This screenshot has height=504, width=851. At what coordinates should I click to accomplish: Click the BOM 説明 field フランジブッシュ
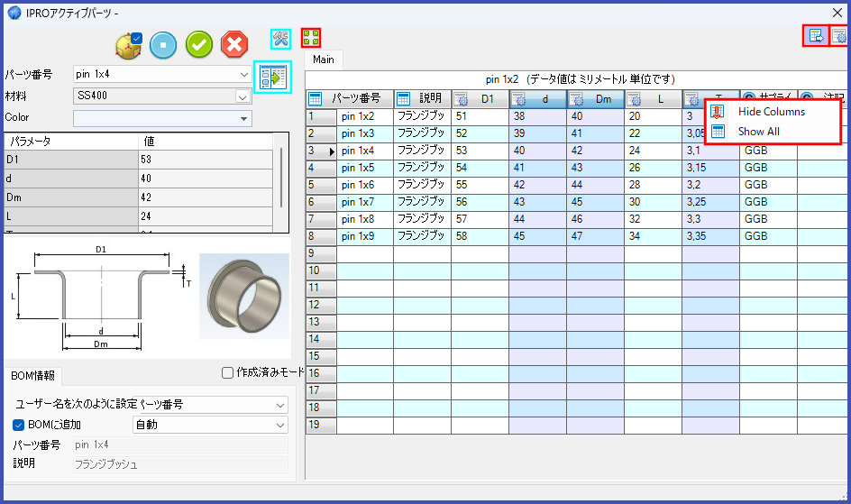tap(180, 464)
